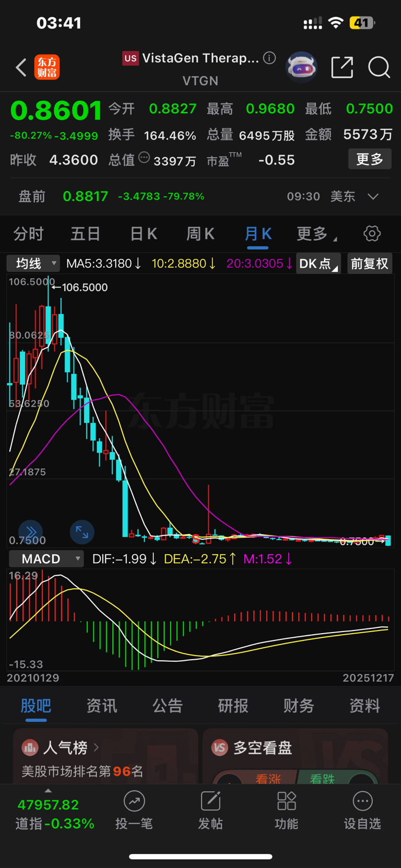Tap the 换手 164.46% value
The image size is (401, 868).
click(x=170, y=136)
